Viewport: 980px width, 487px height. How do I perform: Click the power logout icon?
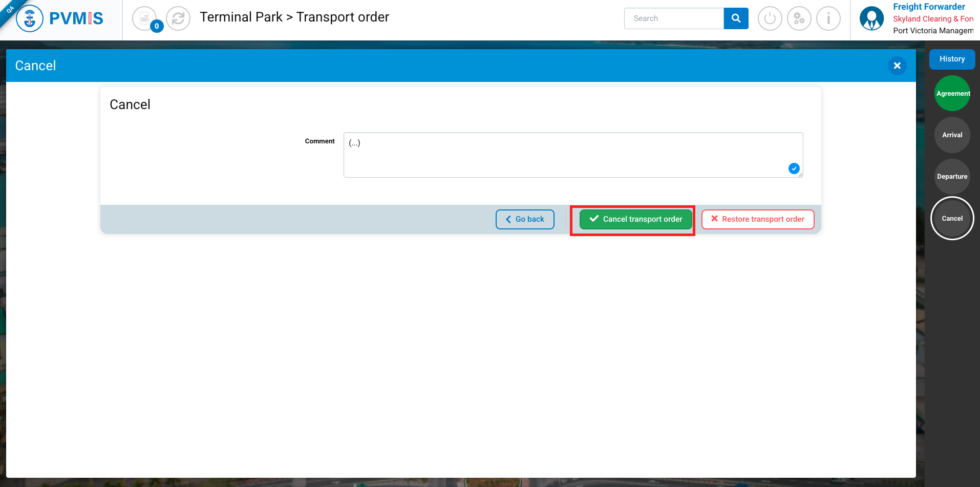[770, 19]
